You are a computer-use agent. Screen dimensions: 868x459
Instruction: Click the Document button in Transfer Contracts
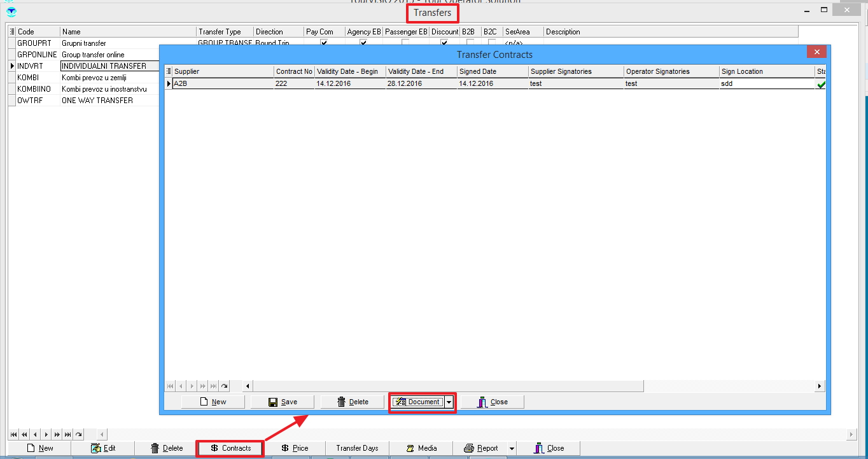click(x=417, y=402)
